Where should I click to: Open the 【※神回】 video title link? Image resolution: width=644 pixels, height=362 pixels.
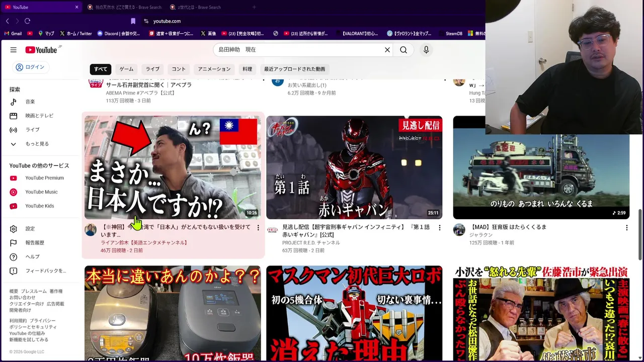(176, 231)
